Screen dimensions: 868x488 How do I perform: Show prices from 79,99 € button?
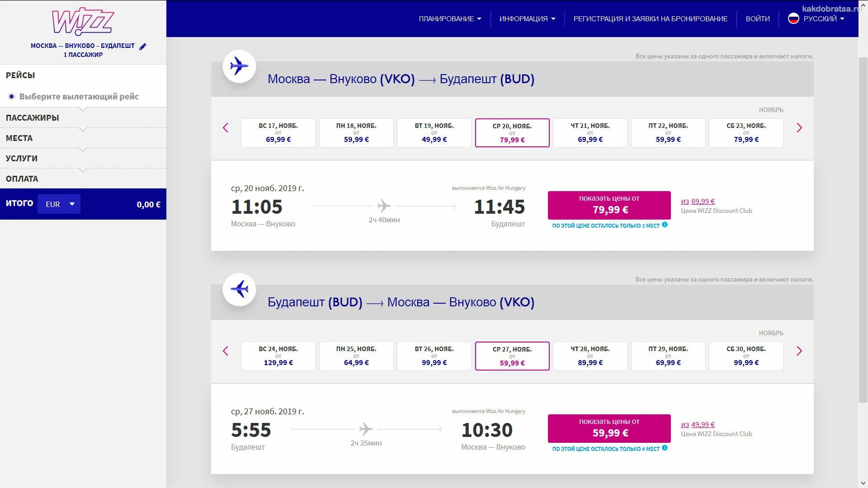(609, 205)
